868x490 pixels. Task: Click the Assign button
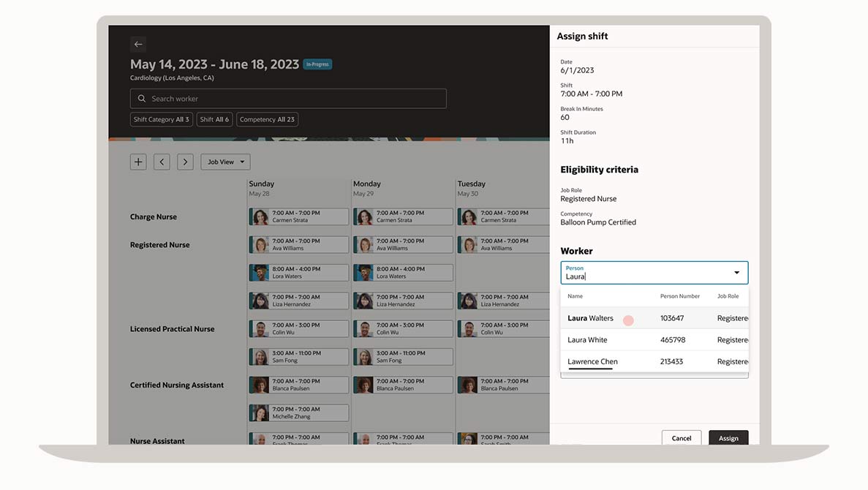(728, 438)
